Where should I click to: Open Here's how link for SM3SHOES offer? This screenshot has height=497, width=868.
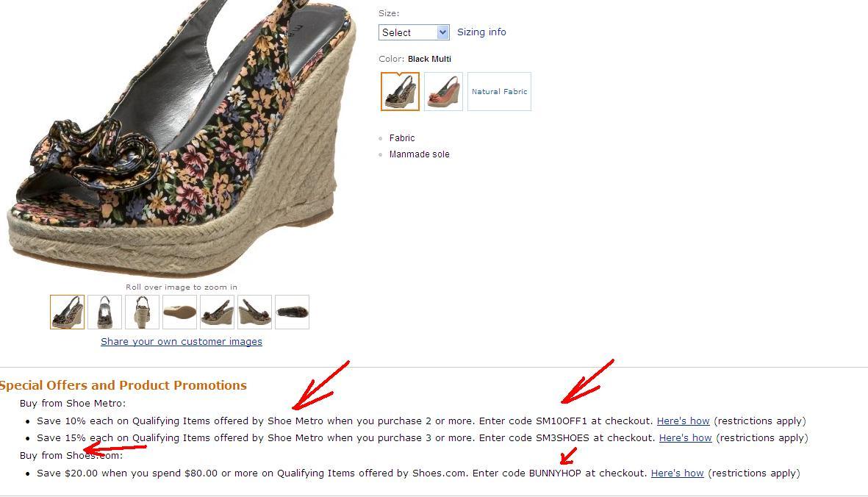click(685, 437)
